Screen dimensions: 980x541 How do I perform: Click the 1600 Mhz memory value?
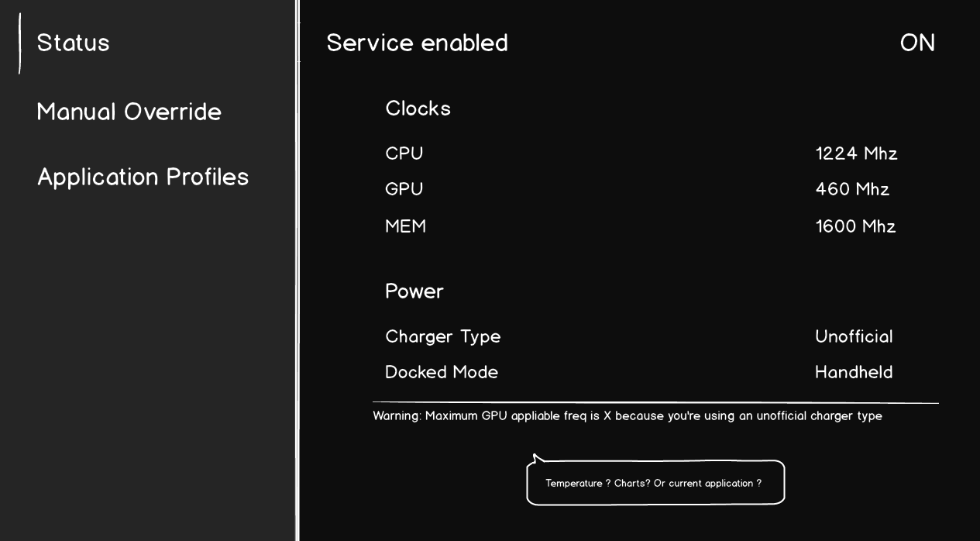[x=856, y=226]
